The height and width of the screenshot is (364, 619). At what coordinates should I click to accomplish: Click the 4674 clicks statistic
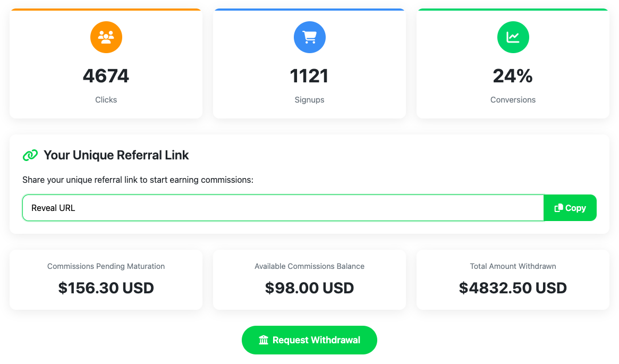coord(106,75)
